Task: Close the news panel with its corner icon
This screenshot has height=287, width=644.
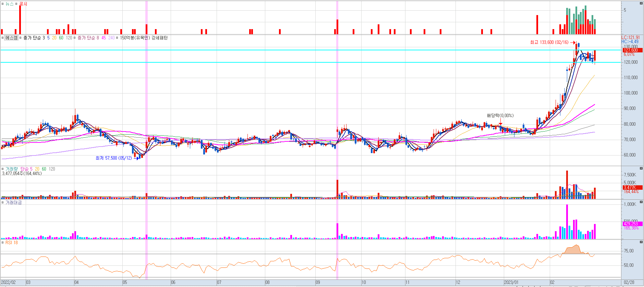Action: tap(641, 3)
